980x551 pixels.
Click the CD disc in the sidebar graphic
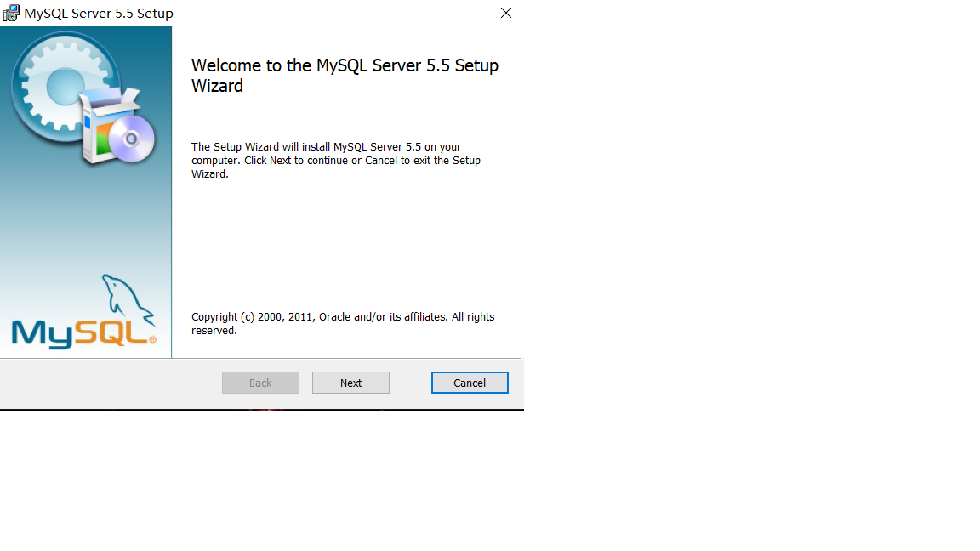pyautogui.click(x=134, y=139)
